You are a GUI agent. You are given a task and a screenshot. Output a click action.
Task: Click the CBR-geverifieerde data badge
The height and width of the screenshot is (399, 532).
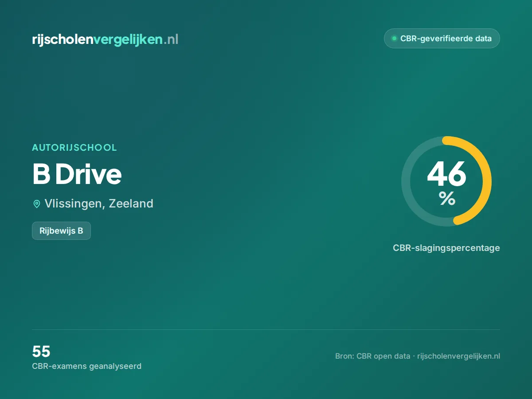(442, 39)
